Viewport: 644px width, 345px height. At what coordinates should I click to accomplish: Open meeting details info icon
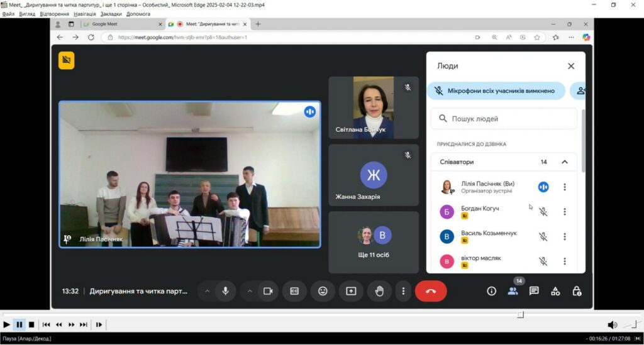[x=492, y=291]
